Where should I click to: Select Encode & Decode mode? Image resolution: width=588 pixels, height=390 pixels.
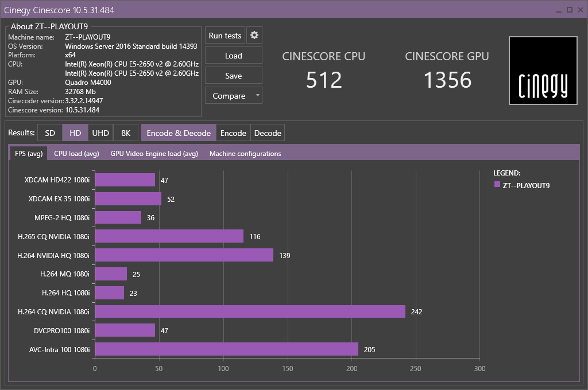179,133
